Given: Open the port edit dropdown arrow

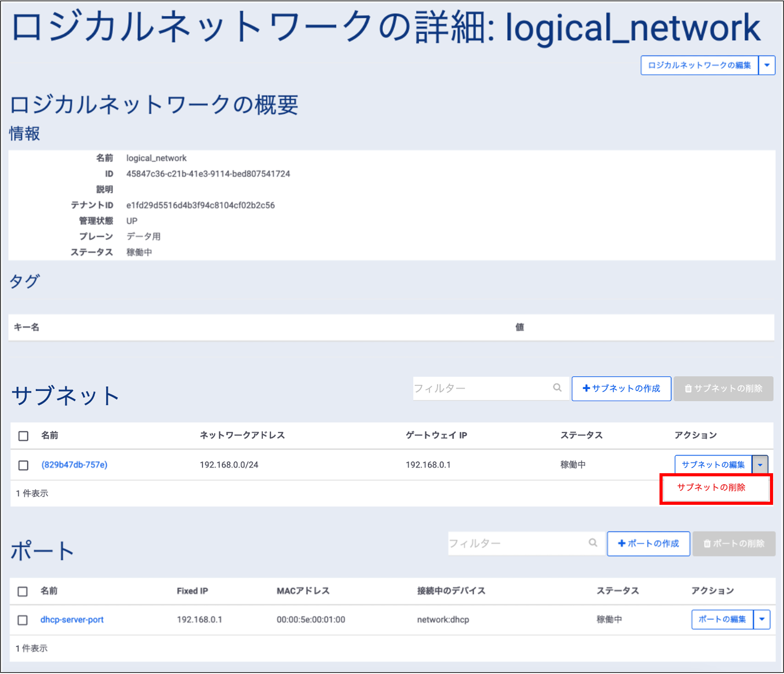Looking at the screenshot, I should coord(762,619).
